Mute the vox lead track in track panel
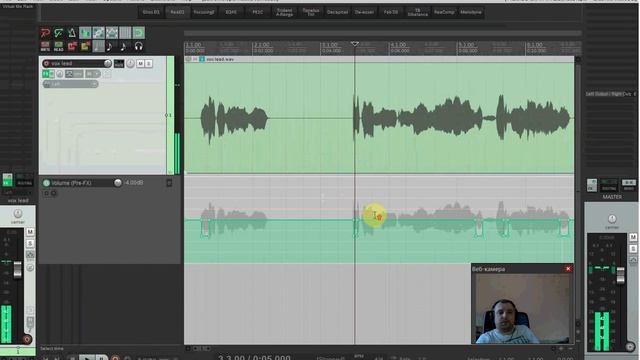 [x=141, y=63]
